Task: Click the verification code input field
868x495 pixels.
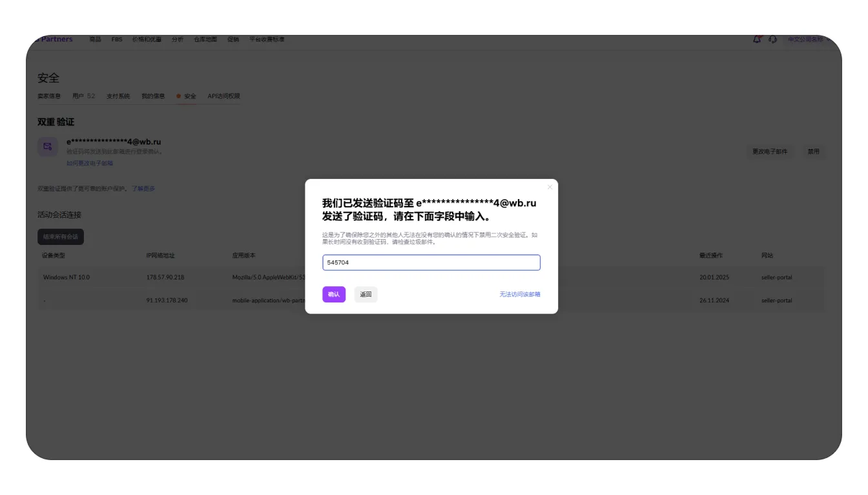Action: point(431,263)
